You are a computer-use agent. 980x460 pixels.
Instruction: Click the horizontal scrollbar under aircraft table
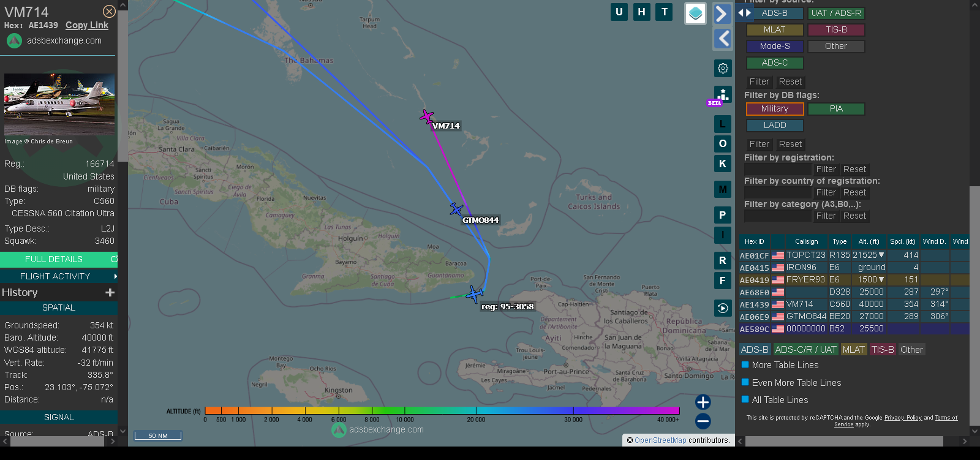[x=844, y=441]
